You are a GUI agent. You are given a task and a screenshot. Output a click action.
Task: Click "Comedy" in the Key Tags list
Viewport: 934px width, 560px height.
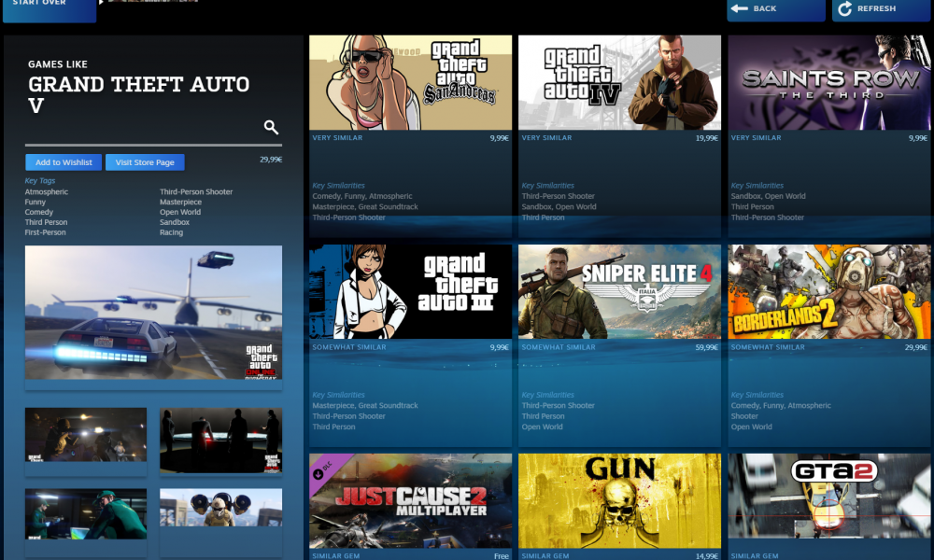pyautogui.click(x=38, y=212)
